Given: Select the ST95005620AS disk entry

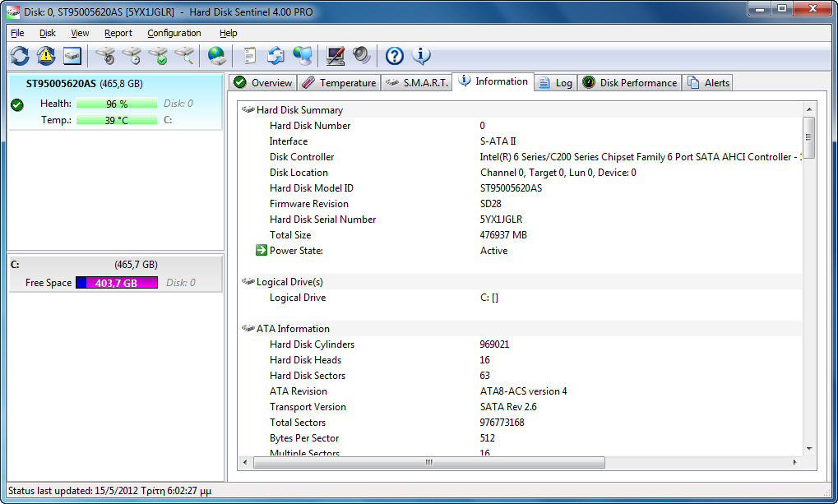Looking at the screenshot, I should 115,102.
